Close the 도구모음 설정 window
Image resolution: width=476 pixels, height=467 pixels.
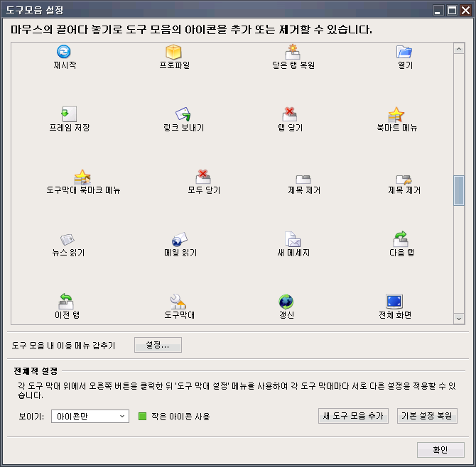[x=465, y=11]
